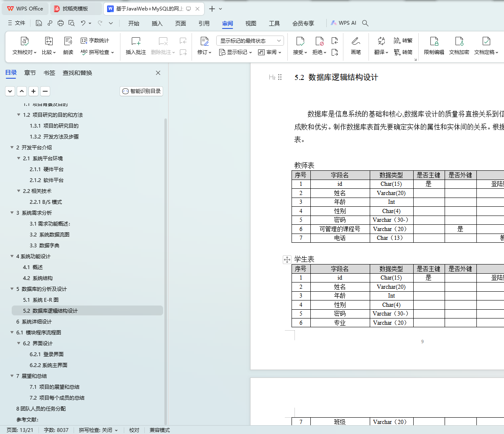Collapse the 2 开发平台介绍 outline node
This screenshot has height=434, width=504.
click(x=12, y=147)
